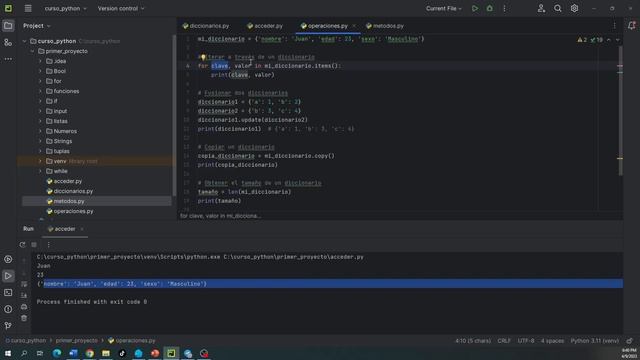Toggle the Project tool window folder icon
Screen dimensions: 640x360
pos(8,26)
